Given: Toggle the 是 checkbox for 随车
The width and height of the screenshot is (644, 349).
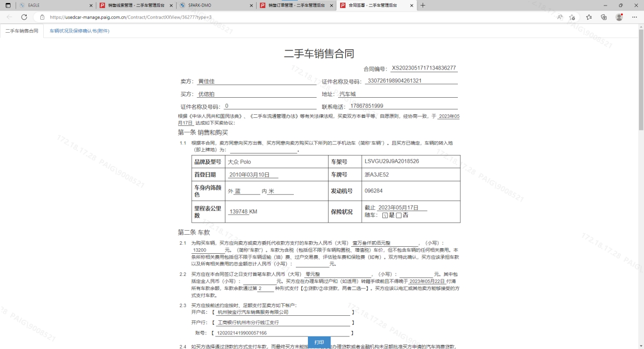Looking at the screenshot, I should coord(385,216).
